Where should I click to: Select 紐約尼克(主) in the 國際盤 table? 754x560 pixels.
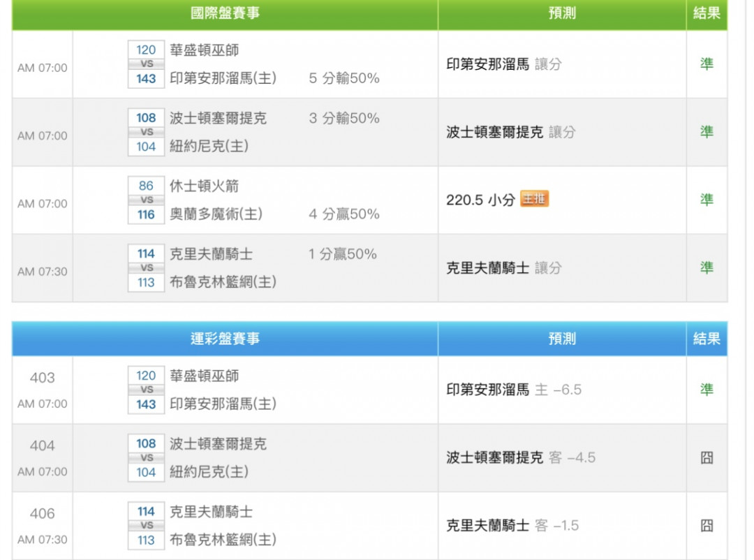point(209,146)
